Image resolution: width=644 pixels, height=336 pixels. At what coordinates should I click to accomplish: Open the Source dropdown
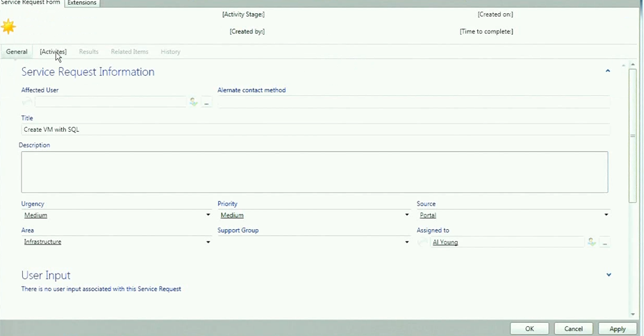point(606,215)
